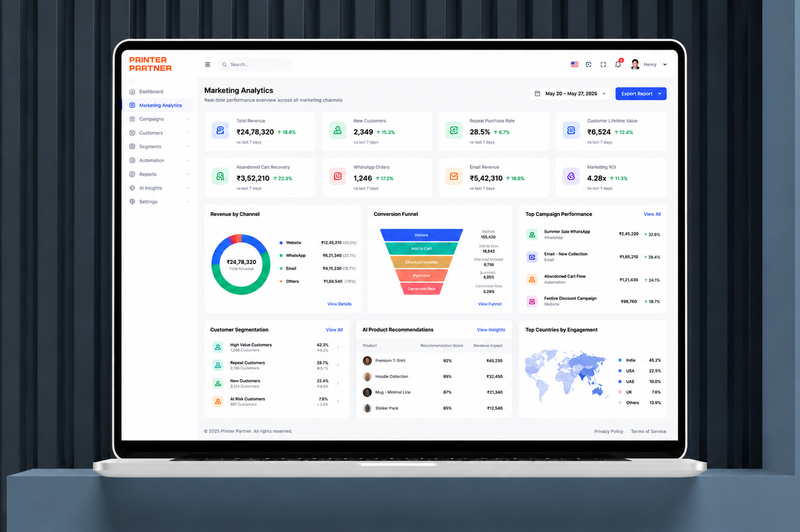The image size is (800, 532).
Task: Open the High Value Customers row arrow
Action: 338,347
